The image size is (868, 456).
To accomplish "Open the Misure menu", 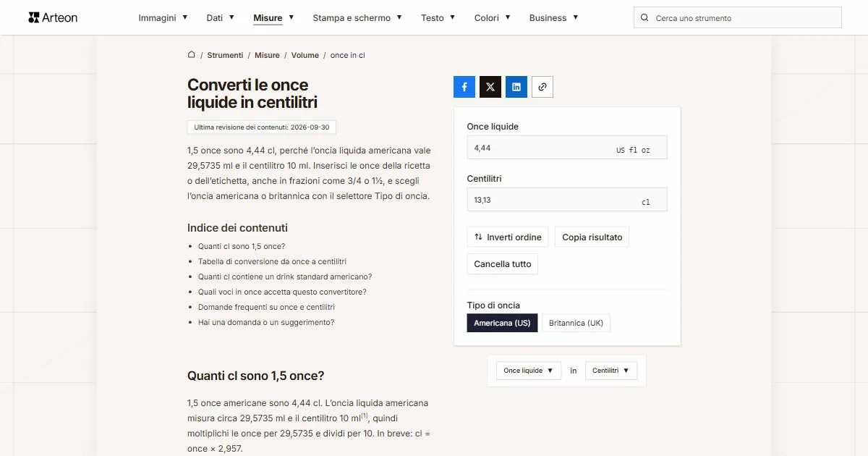I will [x=273, y=17].
